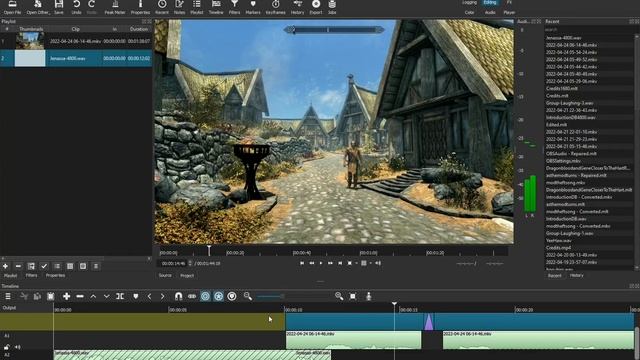Switch the playlist to tiles view
Image resolution: width=640 pixels, height=360 pixels.
coord(70,266)
